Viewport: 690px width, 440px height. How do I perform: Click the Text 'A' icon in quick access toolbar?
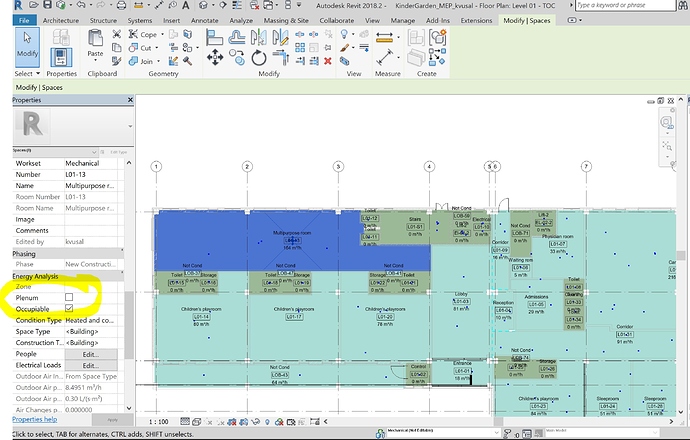tap(186, 5)
